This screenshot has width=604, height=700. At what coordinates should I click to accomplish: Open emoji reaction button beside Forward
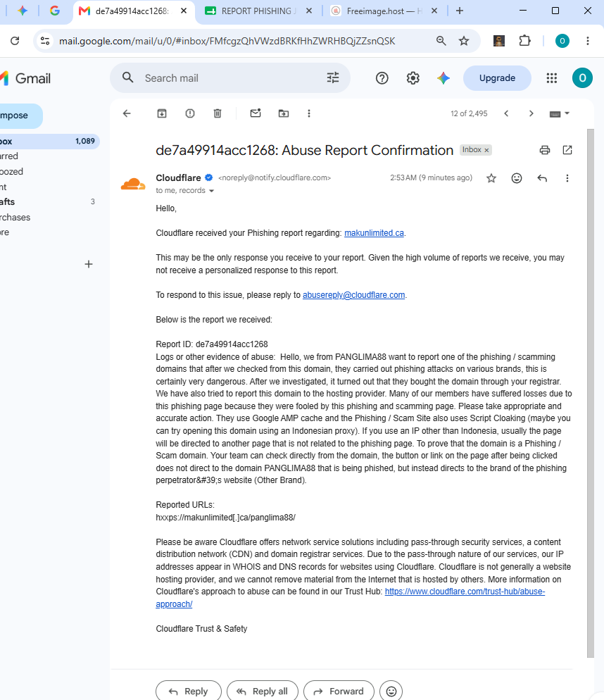tap(391, 691)
